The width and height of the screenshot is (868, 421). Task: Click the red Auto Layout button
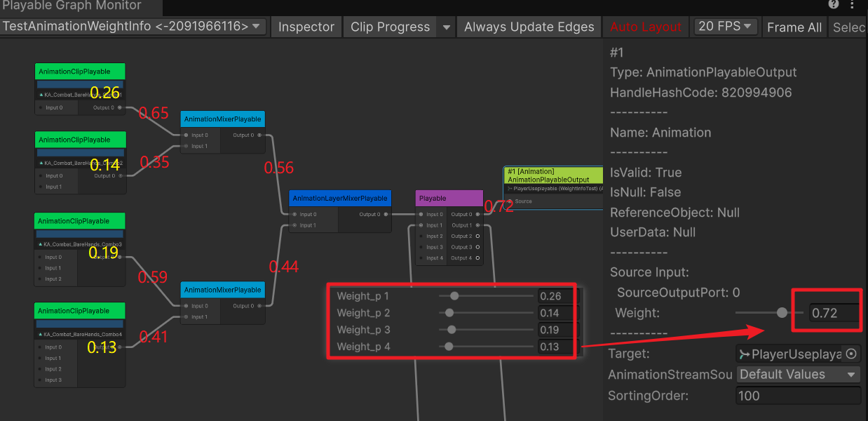645,27
